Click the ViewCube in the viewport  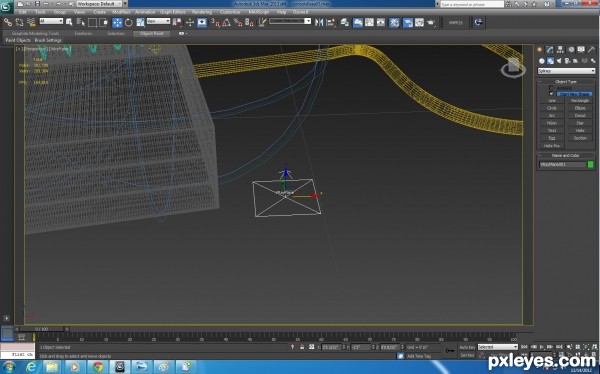514,67
